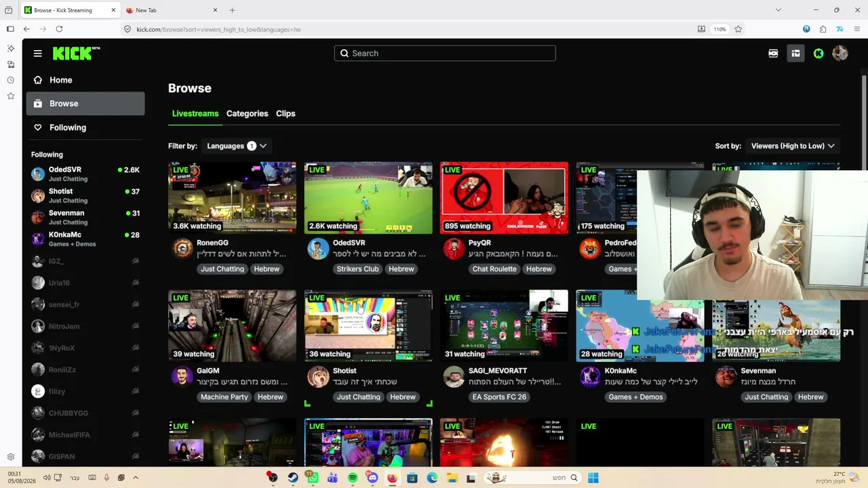Open Firefox history in the sidebar strip
Viewport: 868px width, 488px height.
[x=10, y=80]
